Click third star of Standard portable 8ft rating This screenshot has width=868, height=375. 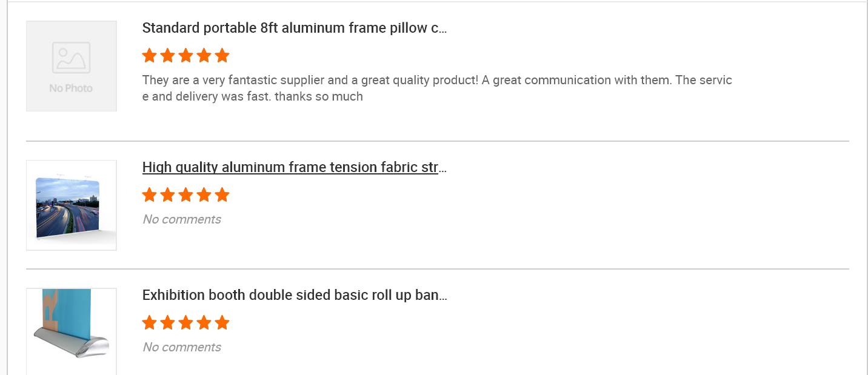pyautogui.click(x=186, y=56)
